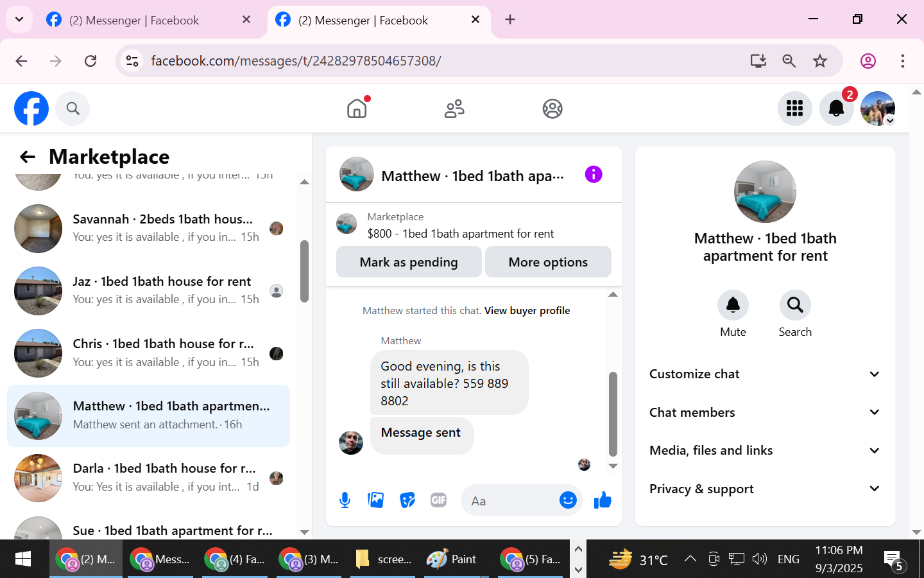The height and width of the screenshot is (578, 924).
Task: Open the Chris 1bed 1bath house chat
Action: pos(148,353)
